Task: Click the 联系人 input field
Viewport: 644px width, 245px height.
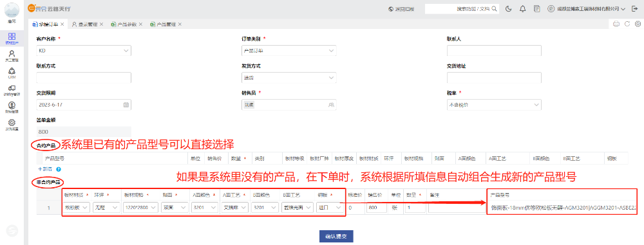Action: click(494, 51)
